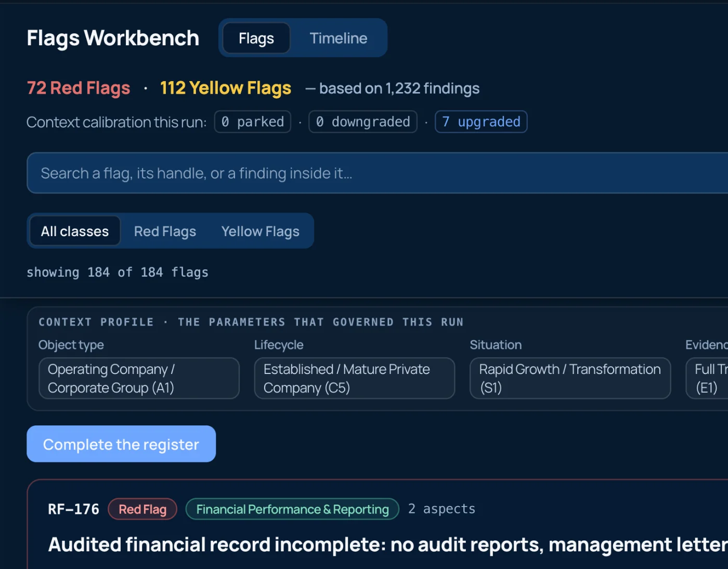This screenshot has height=569, width=728.
Task: Click the Lifecycle label
Action: click(279, 345)
